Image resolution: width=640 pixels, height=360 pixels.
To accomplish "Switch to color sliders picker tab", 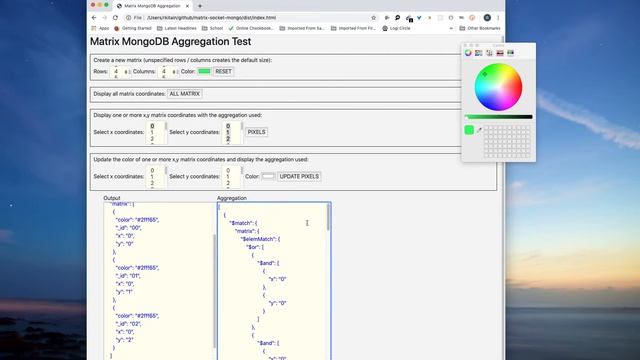I will click(478, 53).
